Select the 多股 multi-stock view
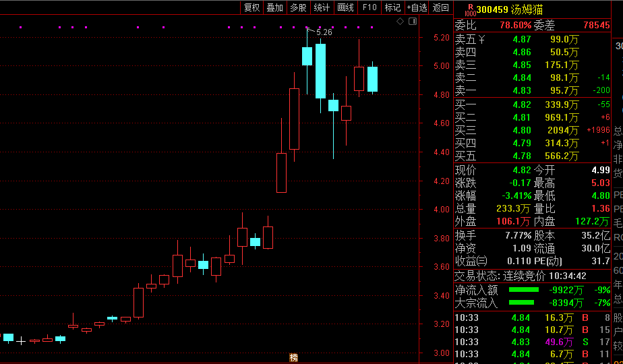The height and width of the screenshot is (364, 623). [x=298, y=7]
